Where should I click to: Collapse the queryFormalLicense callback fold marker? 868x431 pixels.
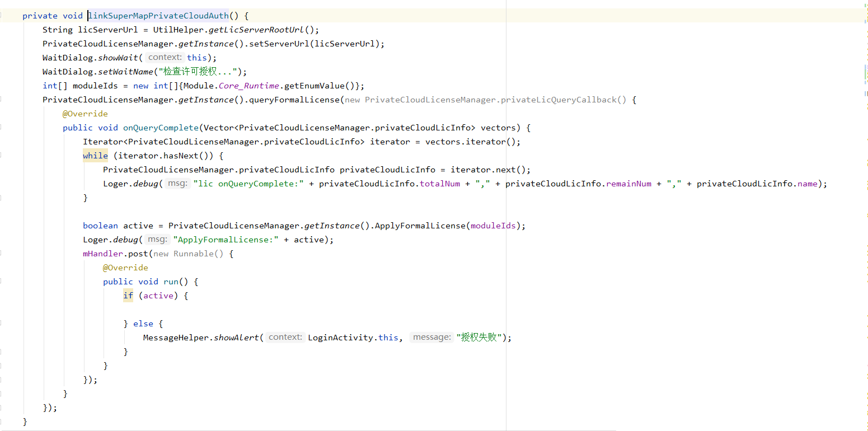2,100
